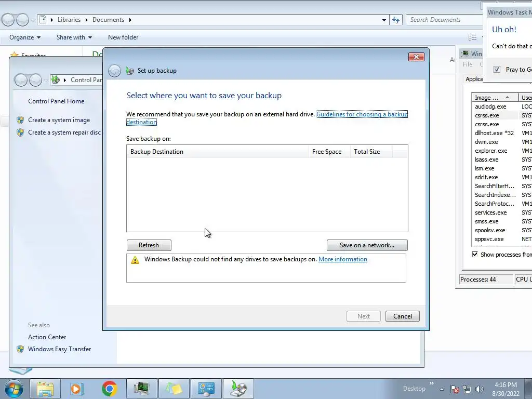Toggle Show processes from all users checkbox
This screenshot has height=399, width=532.
pyautogui.click(x=475, y=255)
